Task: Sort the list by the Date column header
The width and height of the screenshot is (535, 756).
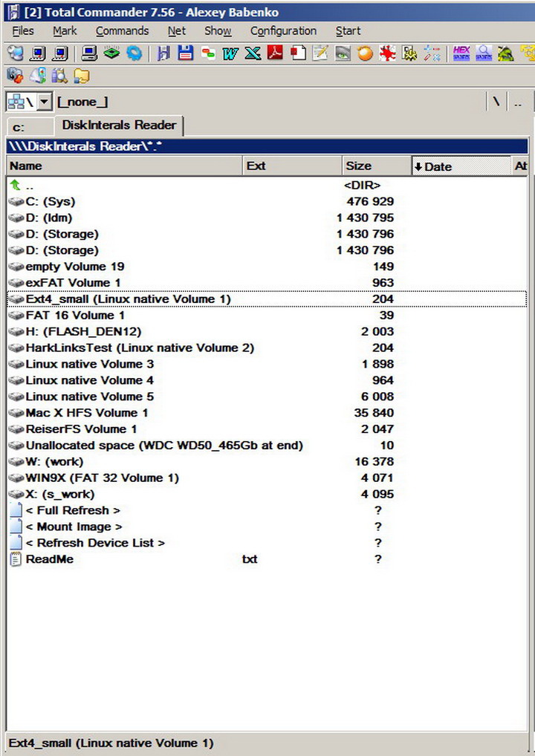Action: point(460,166)
